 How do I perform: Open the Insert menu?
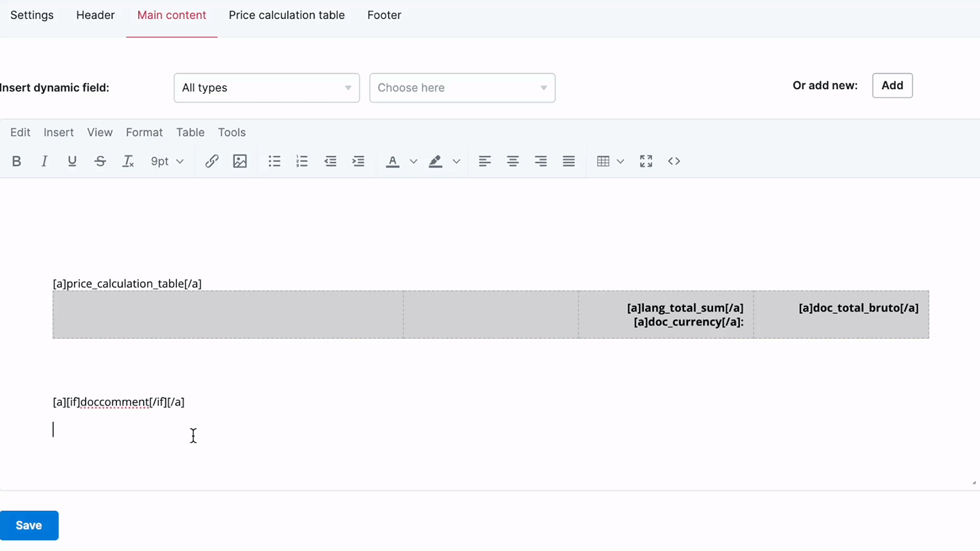click(59, 133)
